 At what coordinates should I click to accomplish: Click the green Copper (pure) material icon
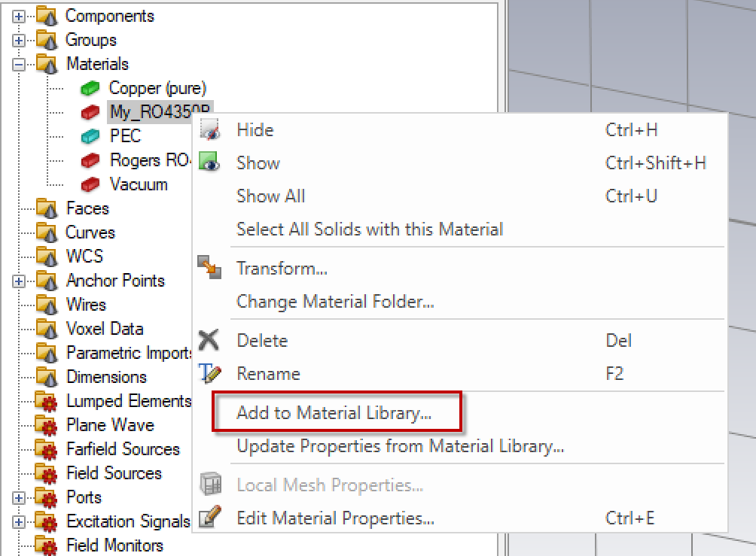(x=90, y=88)
